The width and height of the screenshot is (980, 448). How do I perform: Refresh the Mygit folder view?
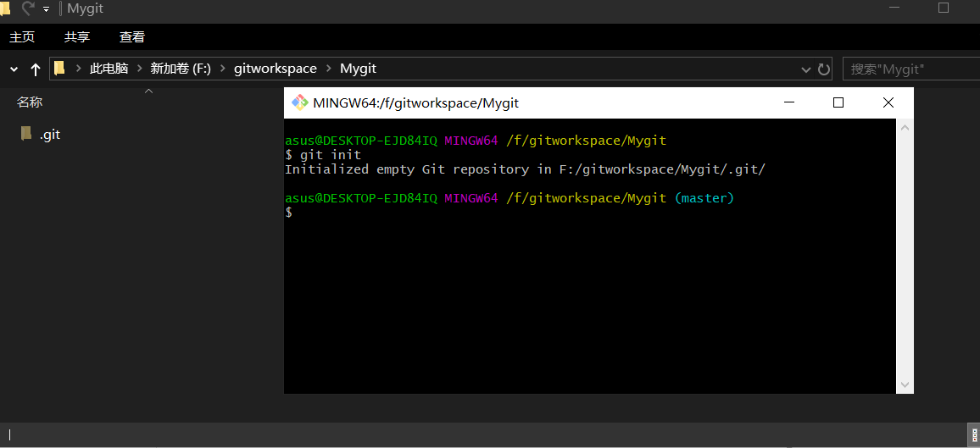(824, 69)
